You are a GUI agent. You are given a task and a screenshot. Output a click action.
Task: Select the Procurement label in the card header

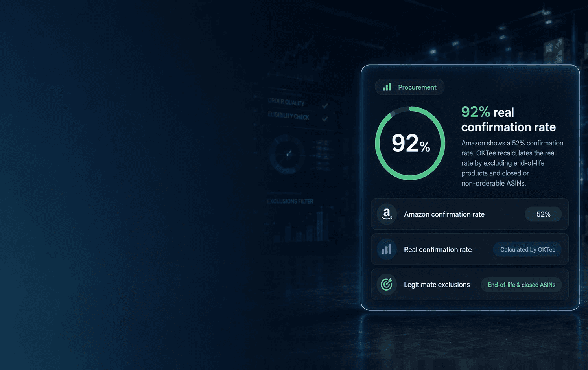(417, 87)
